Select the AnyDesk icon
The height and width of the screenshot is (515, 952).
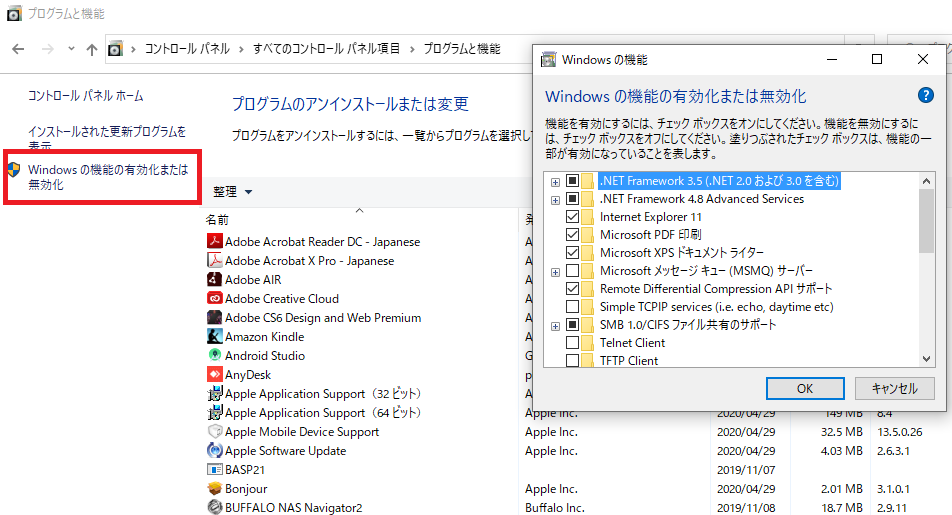pos(214,374)
